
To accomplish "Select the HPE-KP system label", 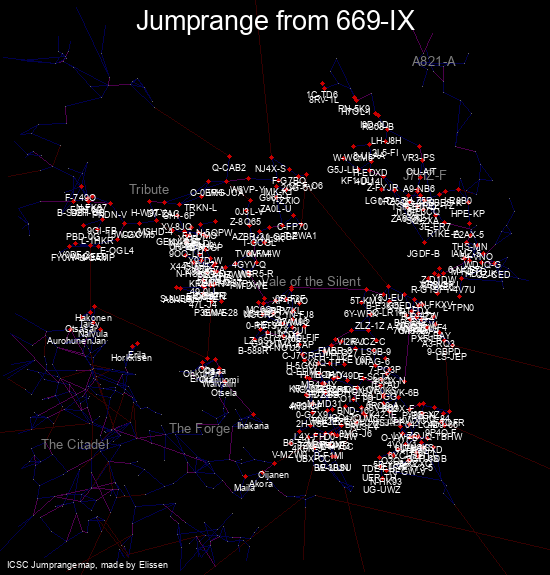I will [468, 214].
